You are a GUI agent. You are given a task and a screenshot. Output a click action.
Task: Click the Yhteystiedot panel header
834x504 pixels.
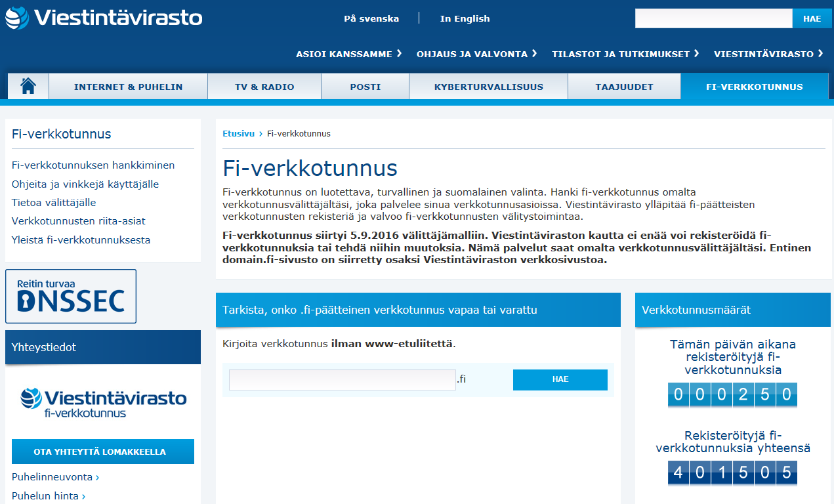pos(103,347)
